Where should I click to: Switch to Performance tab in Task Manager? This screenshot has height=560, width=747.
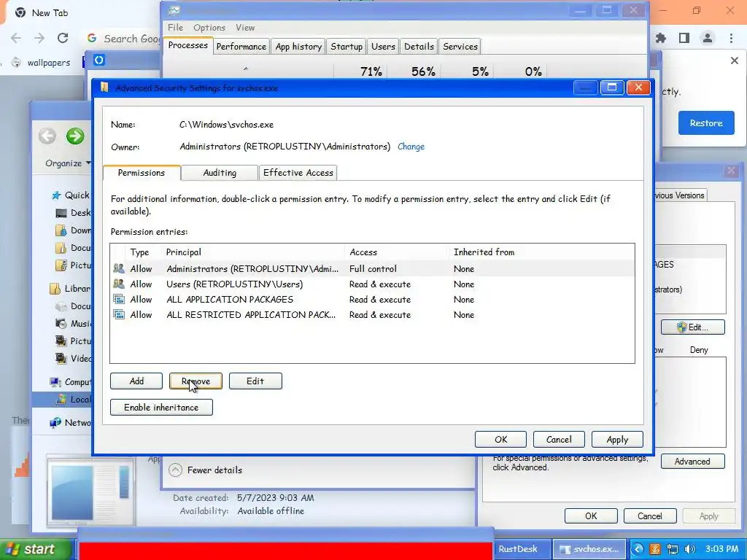[x=241, y=46]
